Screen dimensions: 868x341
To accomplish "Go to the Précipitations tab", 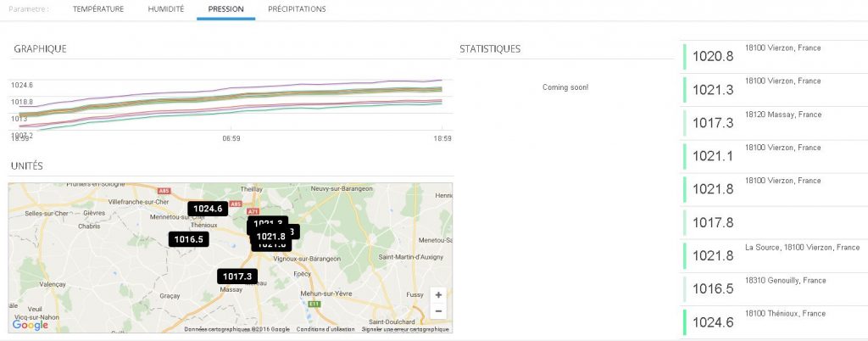I will click(297, 9).
